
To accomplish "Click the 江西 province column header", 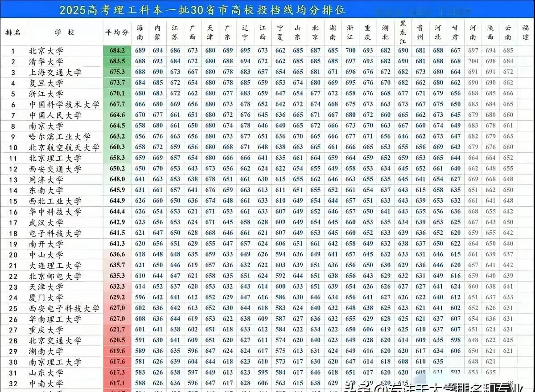I will 263,33.
